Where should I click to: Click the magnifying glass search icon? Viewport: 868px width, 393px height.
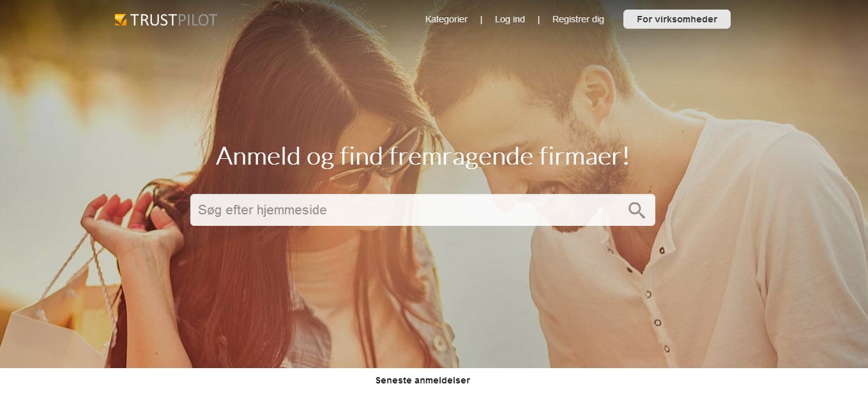point(637,211)
